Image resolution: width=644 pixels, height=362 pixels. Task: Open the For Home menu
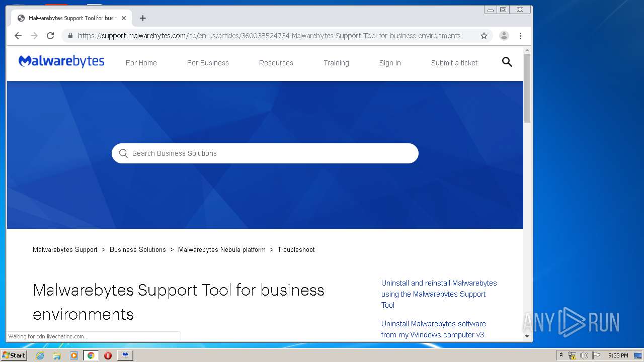[x=141, y=63]
